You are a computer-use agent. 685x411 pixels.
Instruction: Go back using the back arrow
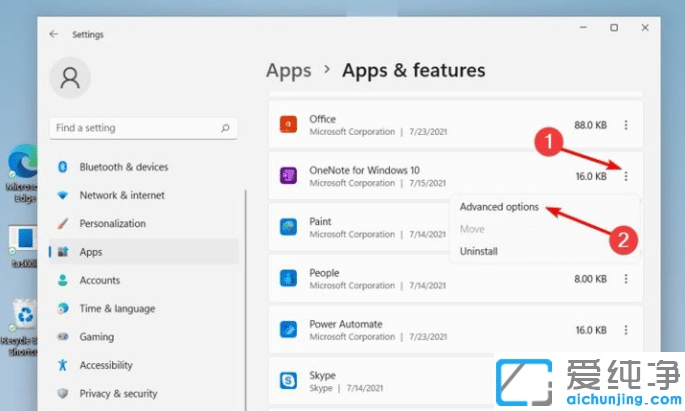[54, 34]
